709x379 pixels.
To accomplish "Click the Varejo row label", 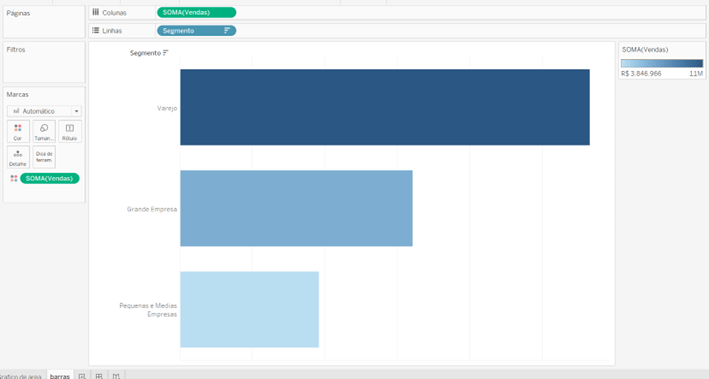I will point(167,108).
